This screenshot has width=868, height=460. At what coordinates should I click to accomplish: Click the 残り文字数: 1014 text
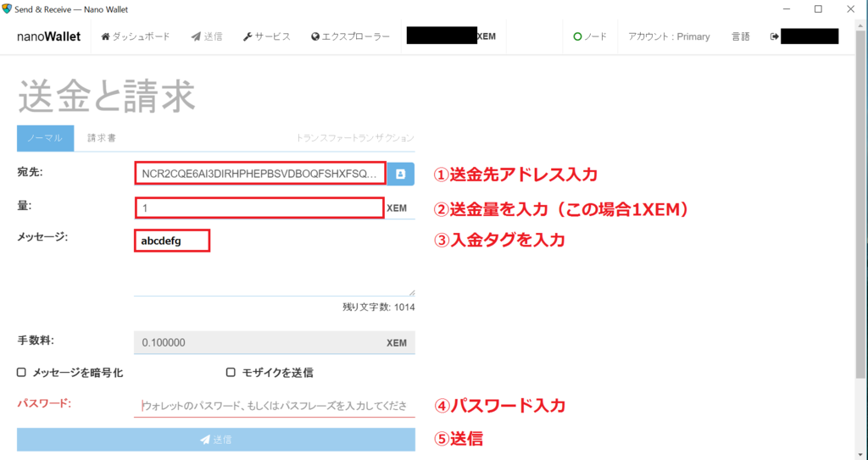pyautogui.click(x=379, y=308)
